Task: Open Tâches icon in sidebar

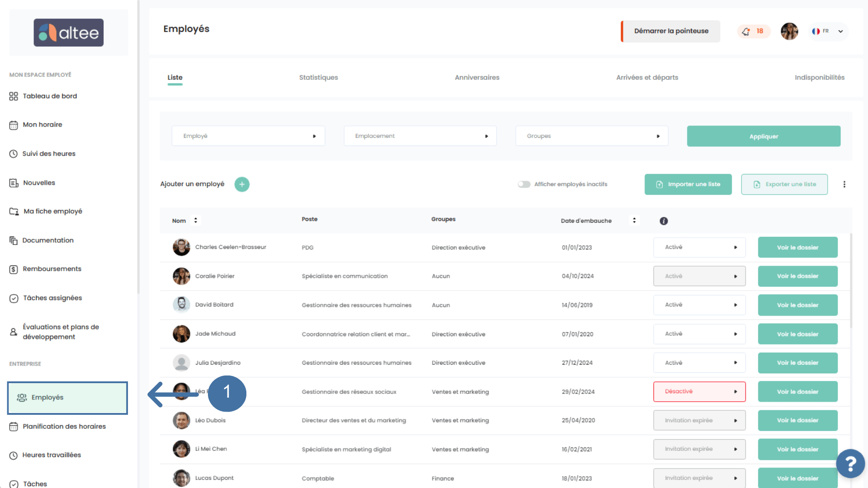Action: coord(14,484)
